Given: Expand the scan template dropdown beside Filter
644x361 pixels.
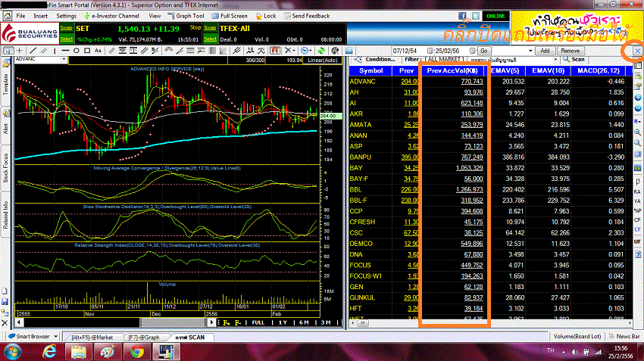Looking at the screenshot, I should point(555,60).
